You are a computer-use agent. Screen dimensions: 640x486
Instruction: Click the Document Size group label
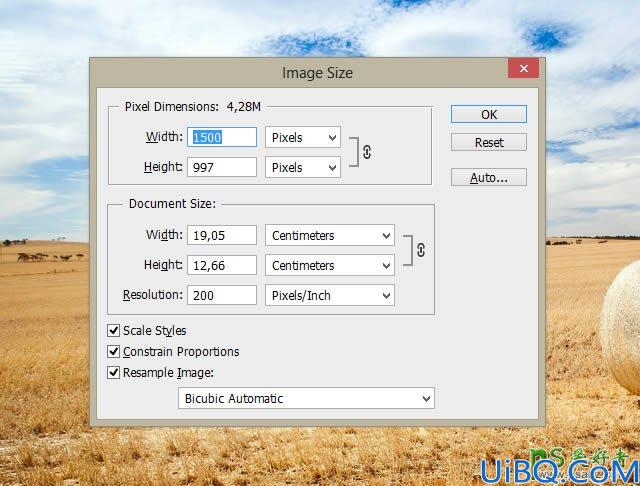172,204
